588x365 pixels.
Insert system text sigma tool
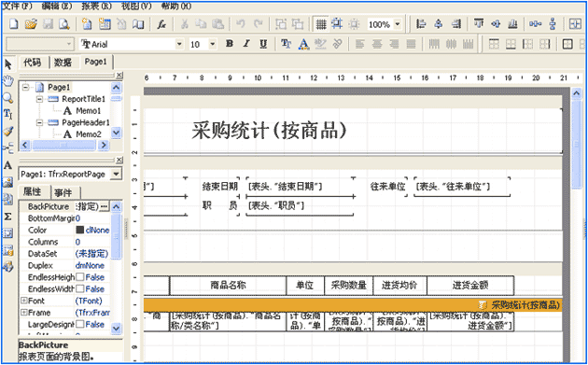(x=7, y=217)
